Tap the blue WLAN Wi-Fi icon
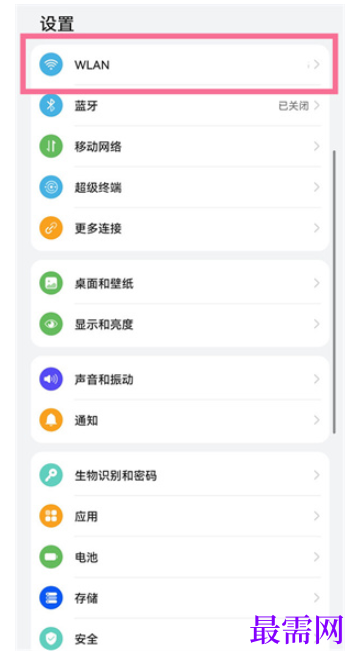 coord(51,65)
